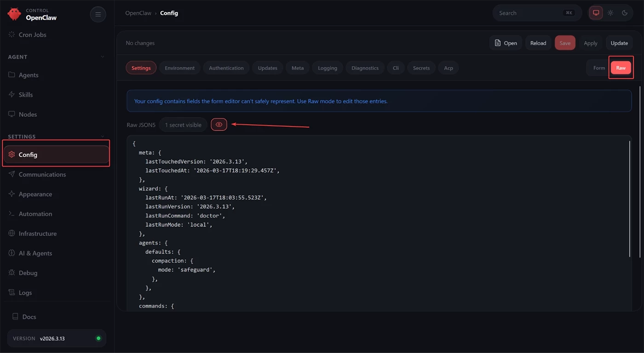Click the Update button

point(619,43)
